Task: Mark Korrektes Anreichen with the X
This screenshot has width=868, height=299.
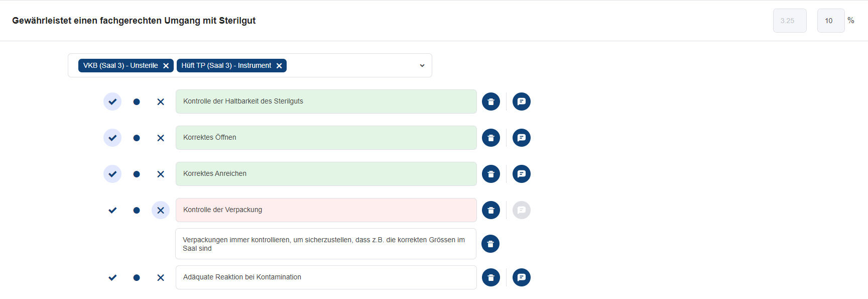Action: point(161,174)
